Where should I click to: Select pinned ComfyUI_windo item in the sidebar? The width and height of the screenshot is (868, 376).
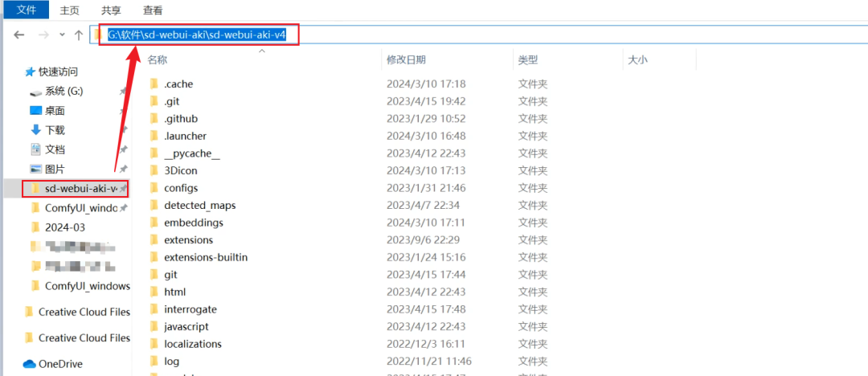point(81,207)
